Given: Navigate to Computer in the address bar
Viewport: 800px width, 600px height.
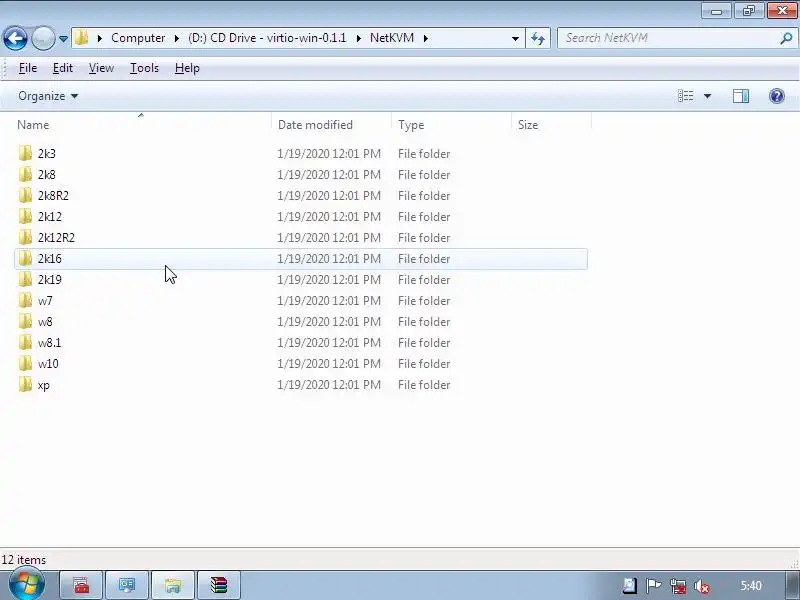Looking at the screenshot, I should [138, 38].
